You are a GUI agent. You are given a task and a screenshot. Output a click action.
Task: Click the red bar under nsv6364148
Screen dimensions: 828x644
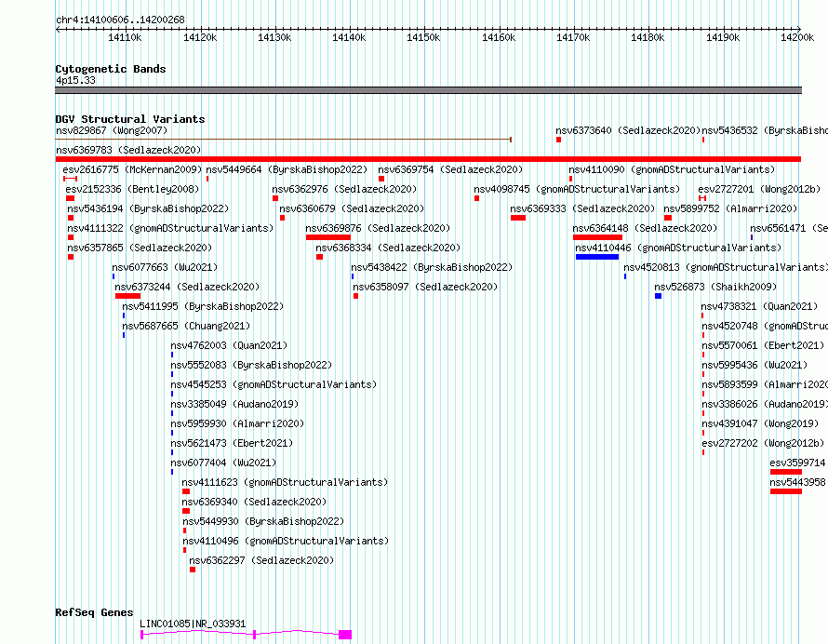tap(598, 237)
